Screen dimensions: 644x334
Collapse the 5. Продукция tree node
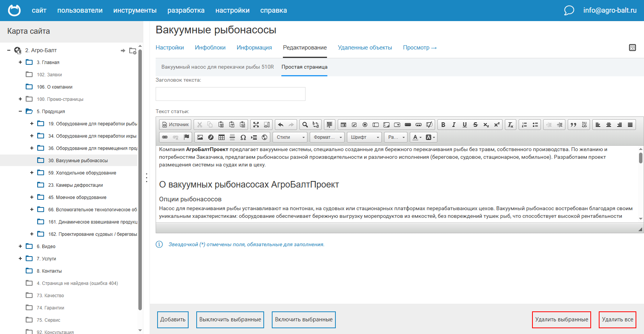(x=20, y=111)
